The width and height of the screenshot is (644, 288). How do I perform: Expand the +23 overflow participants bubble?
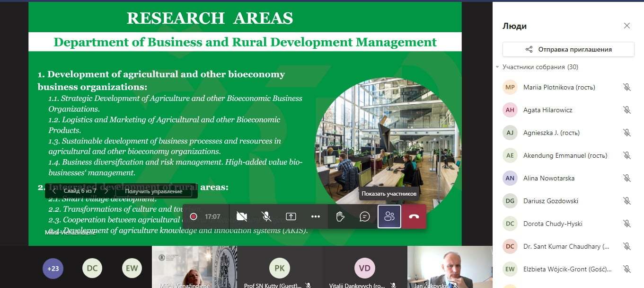[x=53, y=269]
